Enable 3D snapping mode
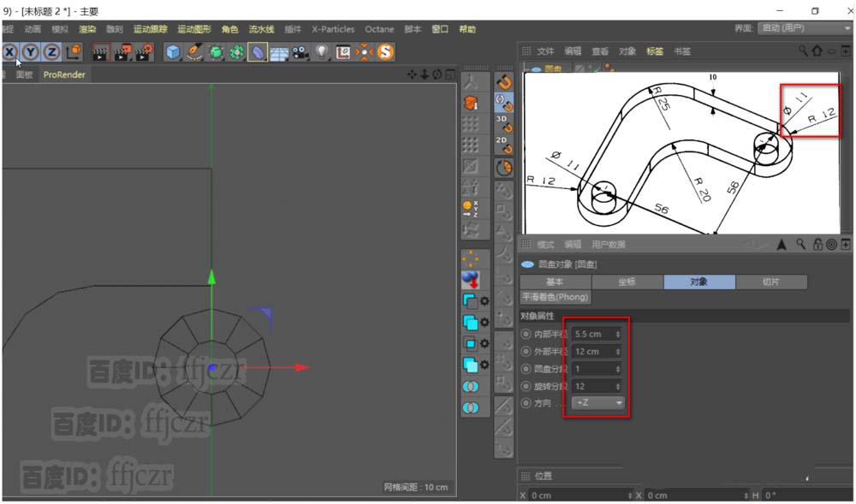 [504, 124]
